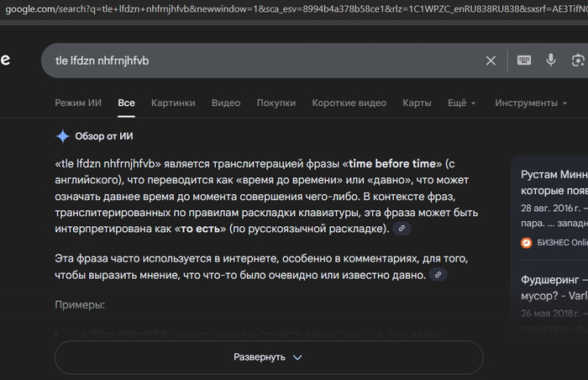Click the AI overview sparkle icon

click(63, 136)
